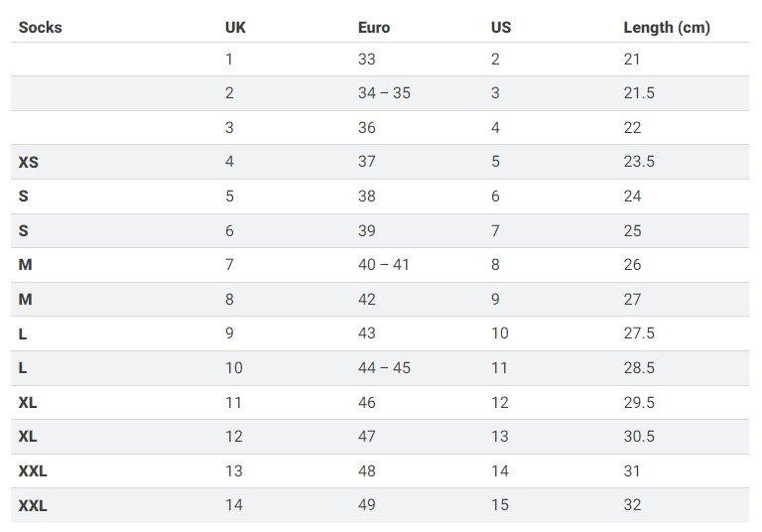Select the Euro size 34 – 35 cell
Viewport: 762px width, 532px height.
coord(384,93)
